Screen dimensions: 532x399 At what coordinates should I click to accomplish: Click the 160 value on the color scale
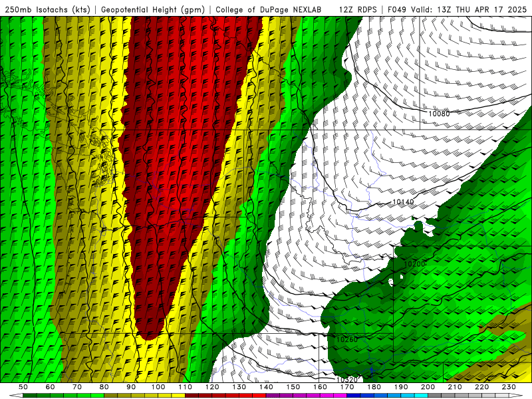(x=320, y=387)
